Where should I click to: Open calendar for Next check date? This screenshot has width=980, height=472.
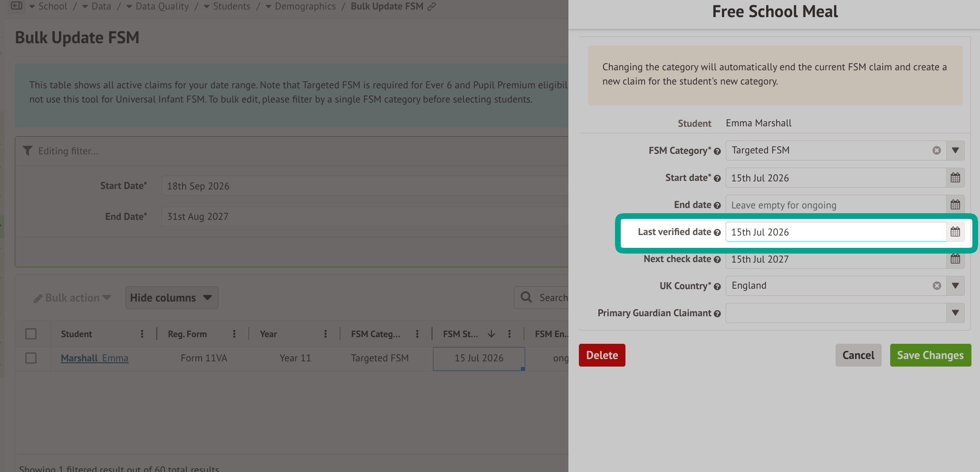tap(955, 259)
